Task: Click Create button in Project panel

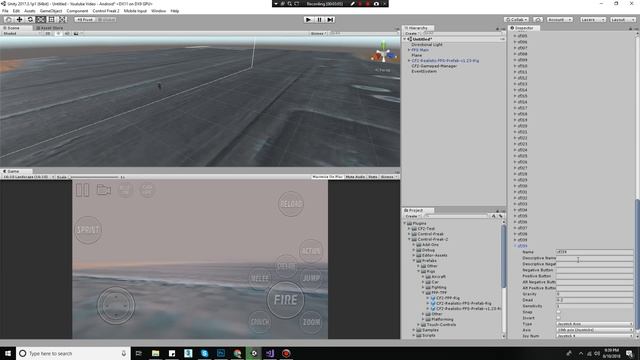Action: (412, 216)
